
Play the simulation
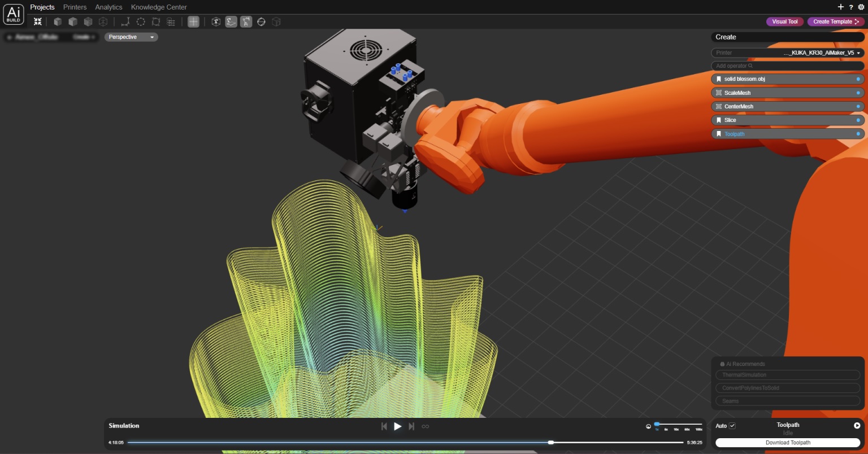397,426
